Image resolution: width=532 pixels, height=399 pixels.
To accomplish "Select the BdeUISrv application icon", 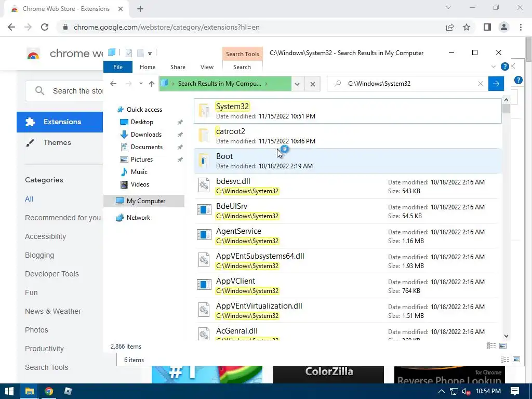I will tap(204, 210).
